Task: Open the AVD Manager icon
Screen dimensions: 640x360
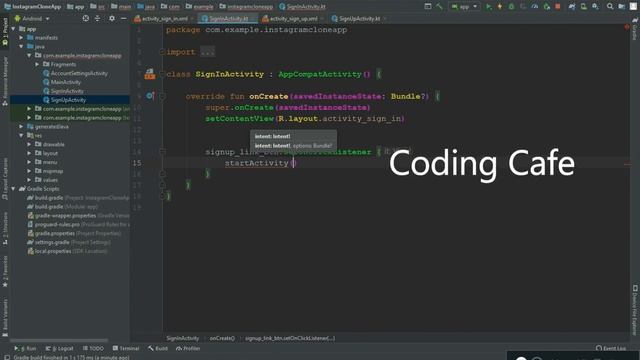Action: (x=584, y=7)
